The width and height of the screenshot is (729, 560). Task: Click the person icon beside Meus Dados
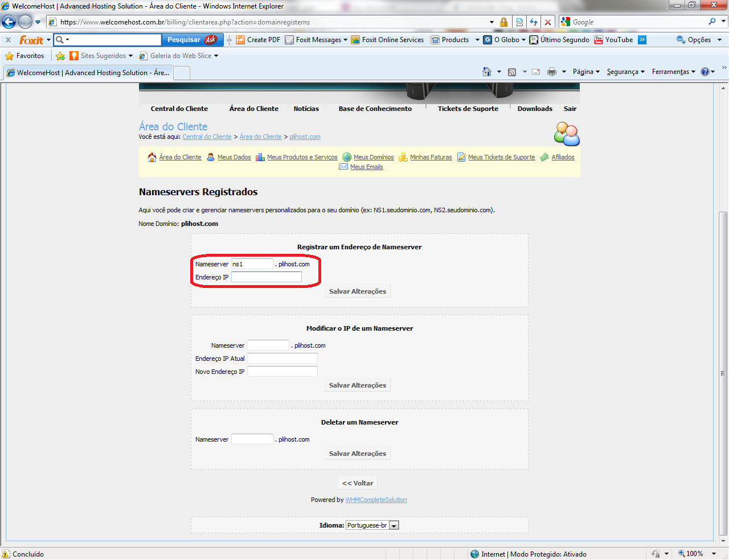click(211, 157)
